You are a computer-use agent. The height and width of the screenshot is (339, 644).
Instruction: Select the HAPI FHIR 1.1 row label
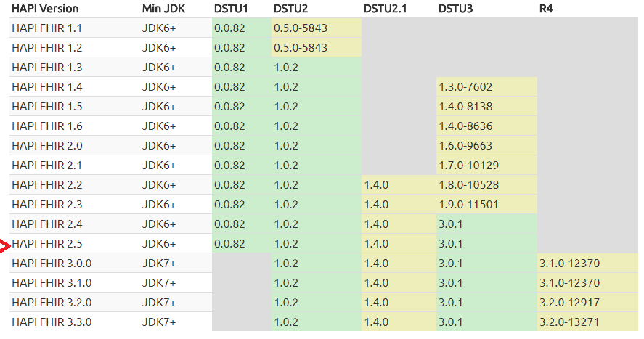47,28
